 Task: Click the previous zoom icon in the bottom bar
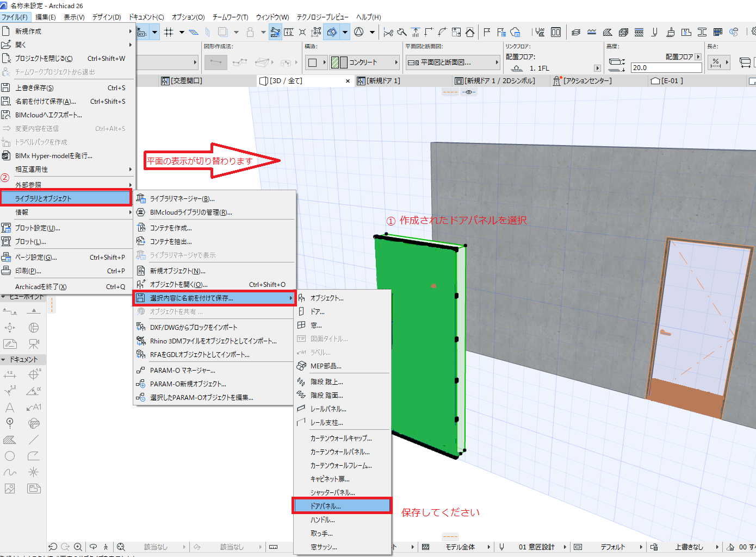53,547
